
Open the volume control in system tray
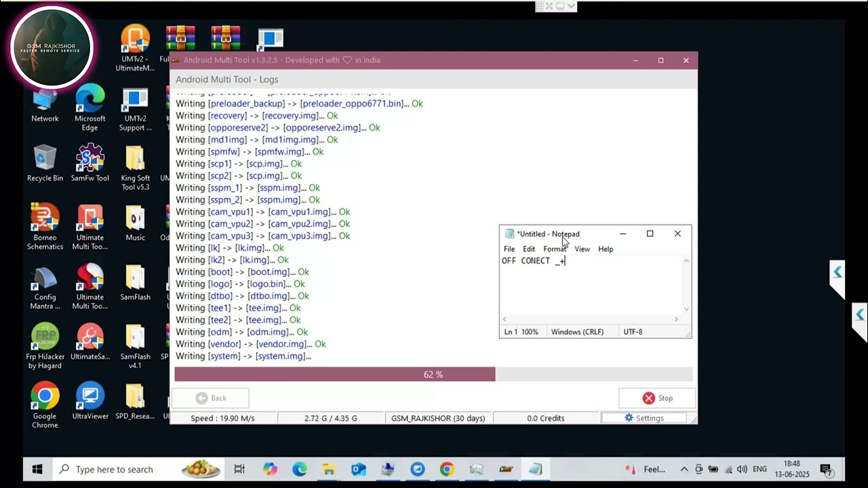(x=742, y=469)
